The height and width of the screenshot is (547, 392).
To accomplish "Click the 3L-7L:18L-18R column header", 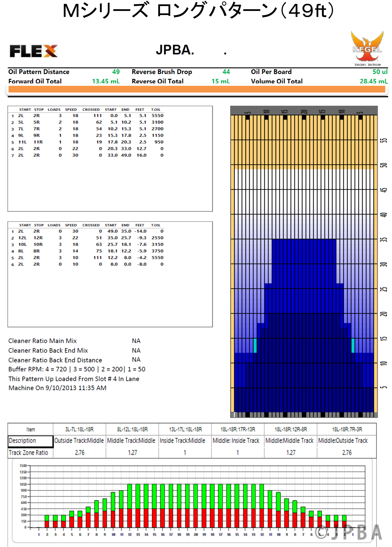I will coord(79,429).
